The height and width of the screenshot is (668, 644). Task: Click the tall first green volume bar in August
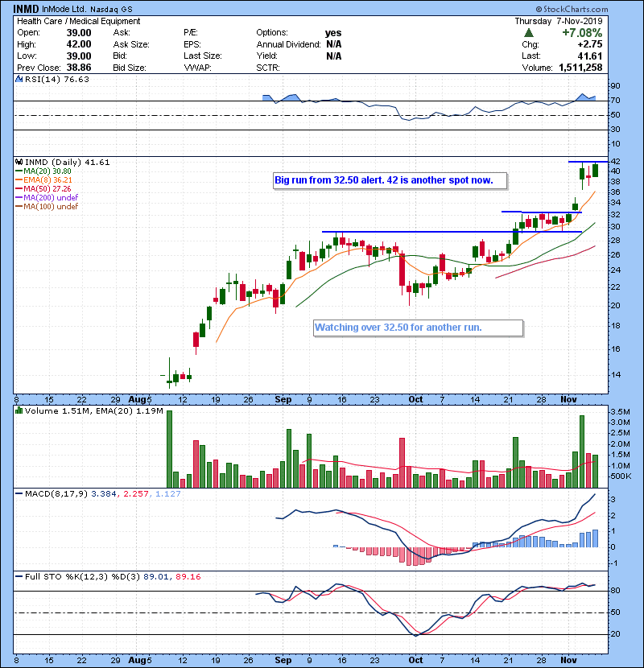169,449
